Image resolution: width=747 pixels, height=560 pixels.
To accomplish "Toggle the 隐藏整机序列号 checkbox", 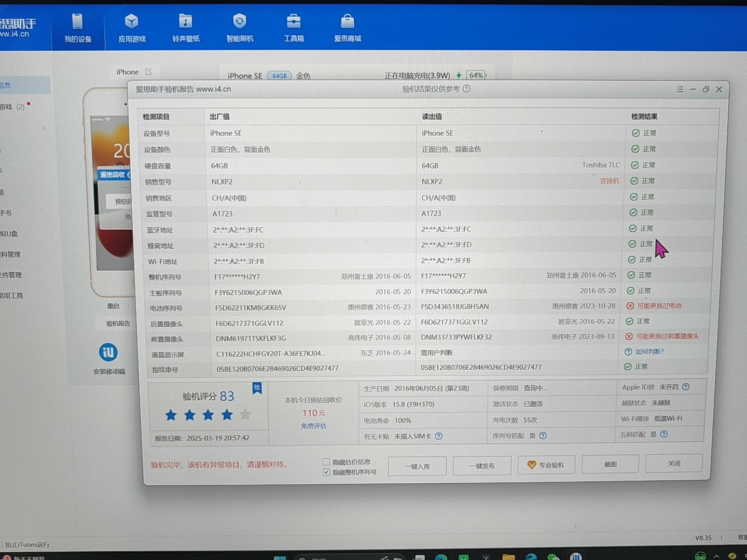I will (326, 472).
